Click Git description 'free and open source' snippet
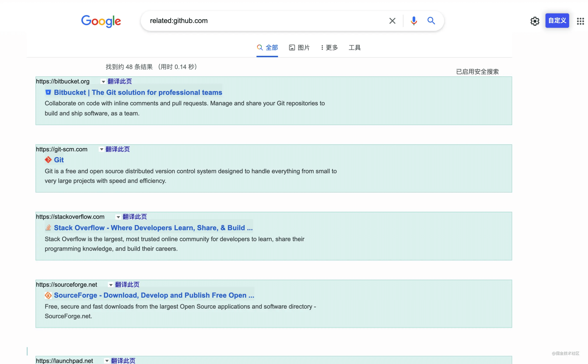588x364 pixels. click(191, 176)
